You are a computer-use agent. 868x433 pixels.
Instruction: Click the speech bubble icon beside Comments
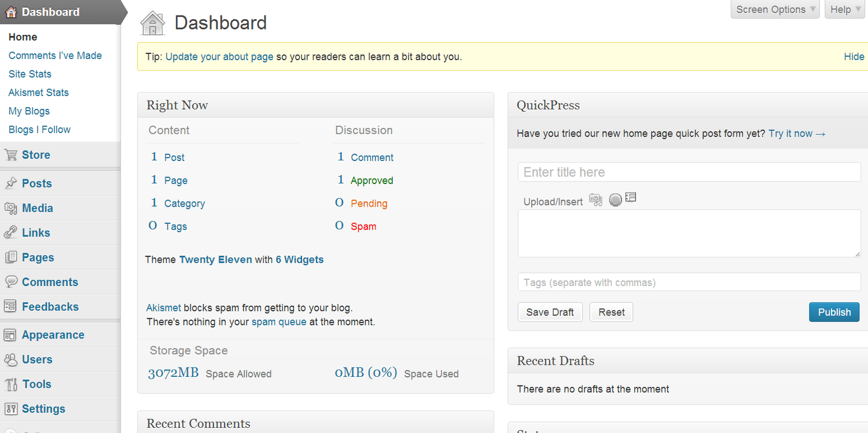click(10, 282)
